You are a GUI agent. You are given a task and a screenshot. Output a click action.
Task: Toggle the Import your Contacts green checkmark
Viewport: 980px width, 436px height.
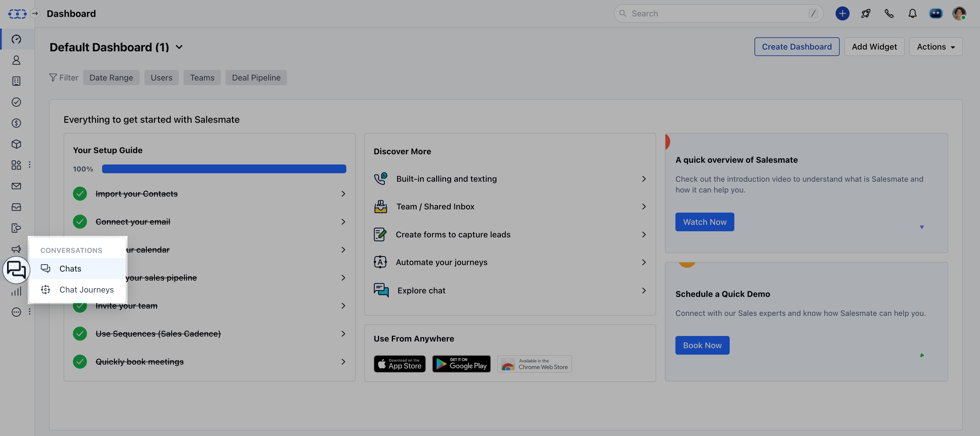80,193
